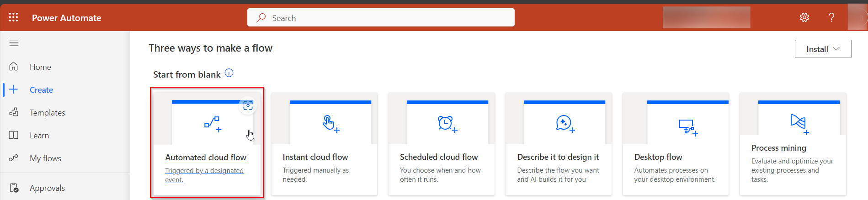Viewport: 868px width, 200px height.
Task: Click the Describe it to design it chat icon
Action: click(x=565, y=123)
